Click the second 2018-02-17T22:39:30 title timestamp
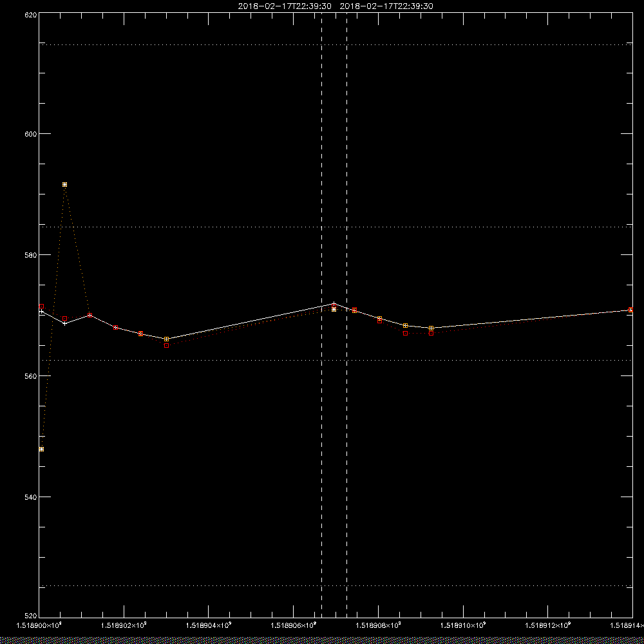 386,6
